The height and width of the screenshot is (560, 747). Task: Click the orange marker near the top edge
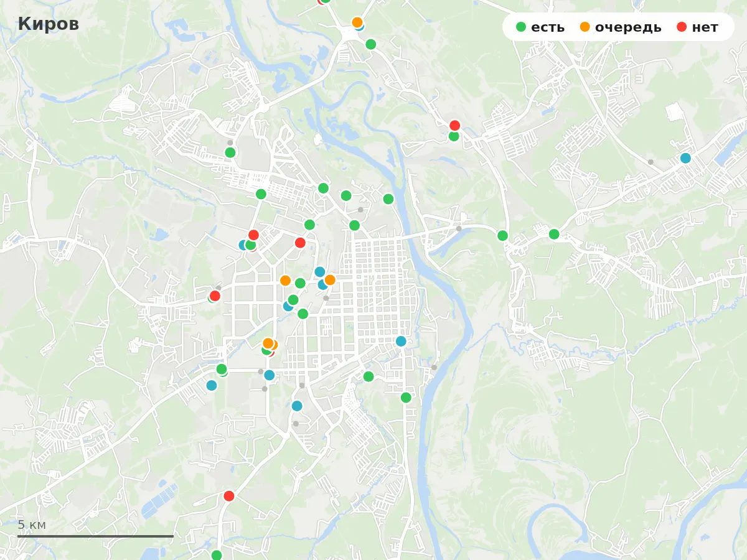point(357,22)
